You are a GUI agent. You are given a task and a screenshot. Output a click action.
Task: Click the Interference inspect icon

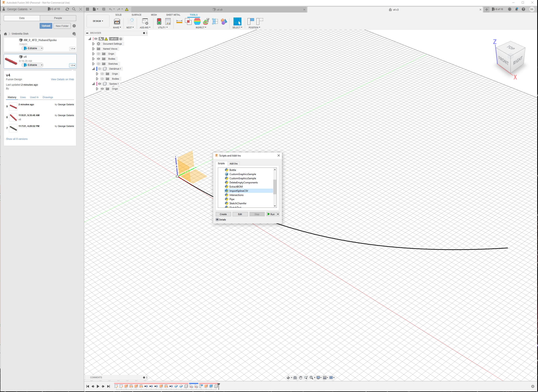click(x=188, y=22)
